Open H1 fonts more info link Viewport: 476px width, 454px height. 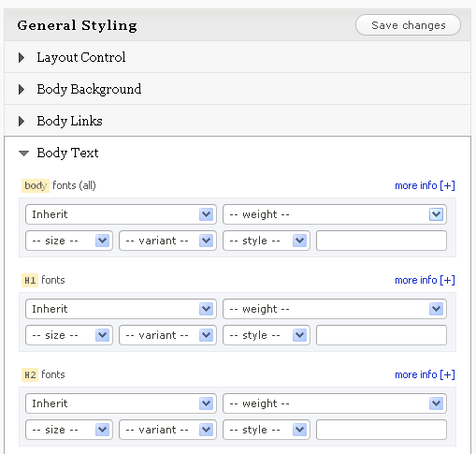click(x=425, y=280)
